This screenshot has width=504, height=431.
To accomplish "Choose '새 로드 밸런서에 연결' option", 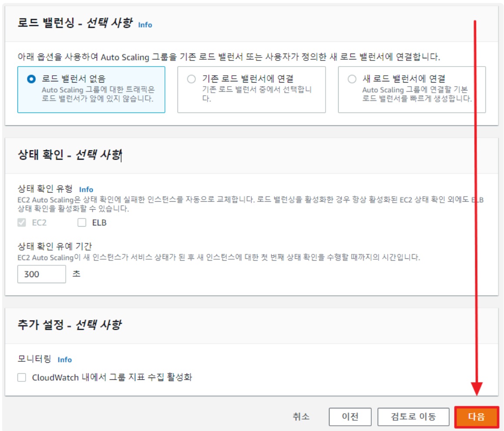I will pyautogui.click(x=352, y=79).
